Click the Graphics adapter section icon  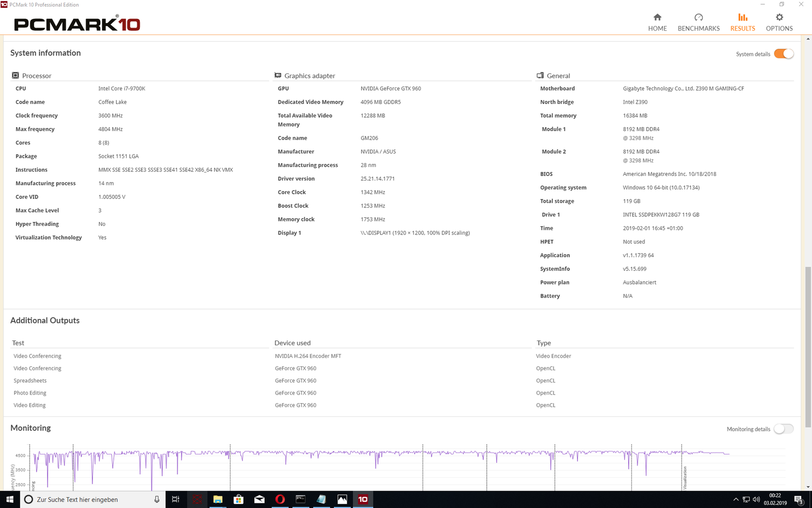pyautogui.click(x=278, y=75)
